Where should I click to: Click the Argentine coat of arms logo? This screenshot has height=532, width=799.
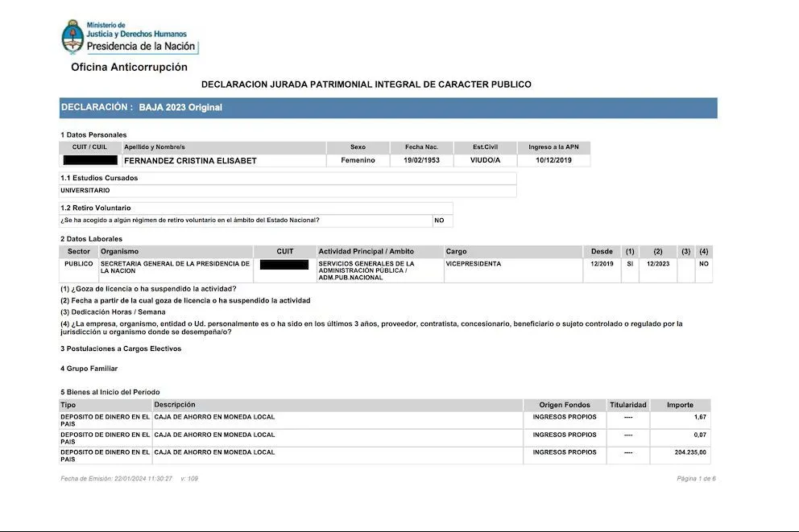point(72,36)
